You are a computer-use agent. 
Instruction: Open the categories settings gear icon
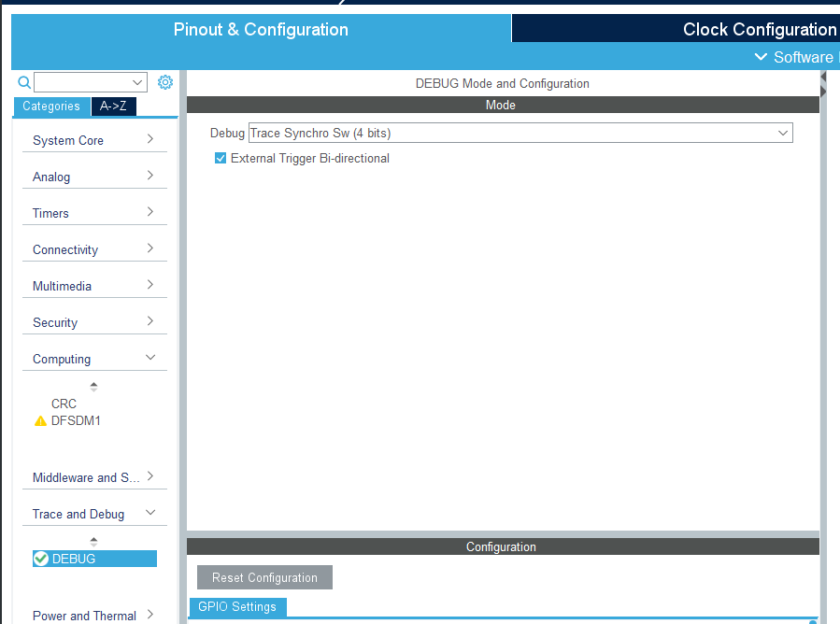click(165, 82)
